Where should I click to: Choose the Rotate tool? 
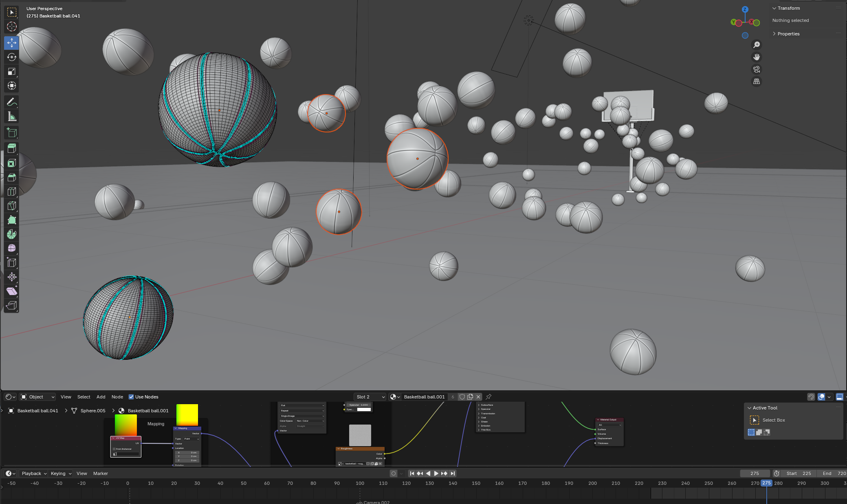click(x=11, y=57)
